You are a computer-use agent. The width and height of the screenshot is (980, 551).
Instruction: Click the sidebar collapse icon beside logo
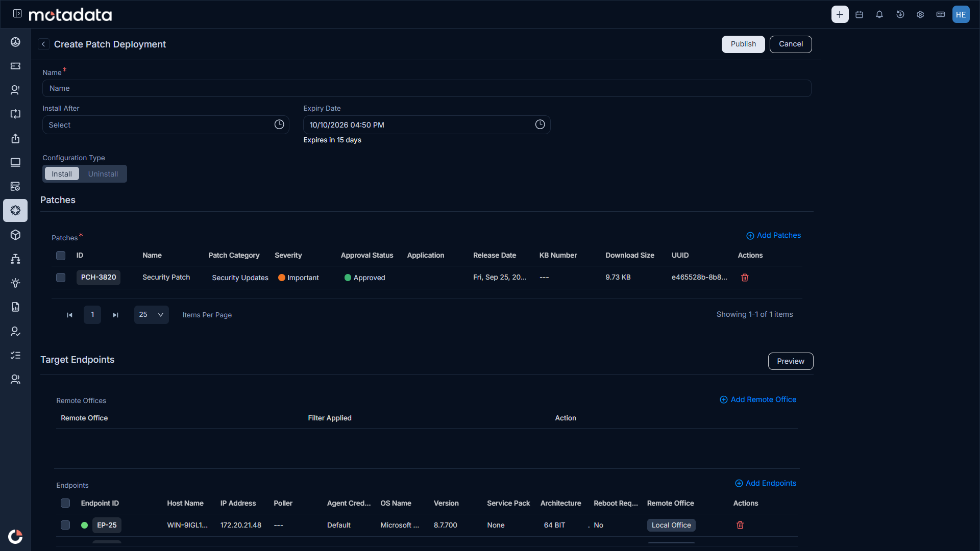click(17, 14)
